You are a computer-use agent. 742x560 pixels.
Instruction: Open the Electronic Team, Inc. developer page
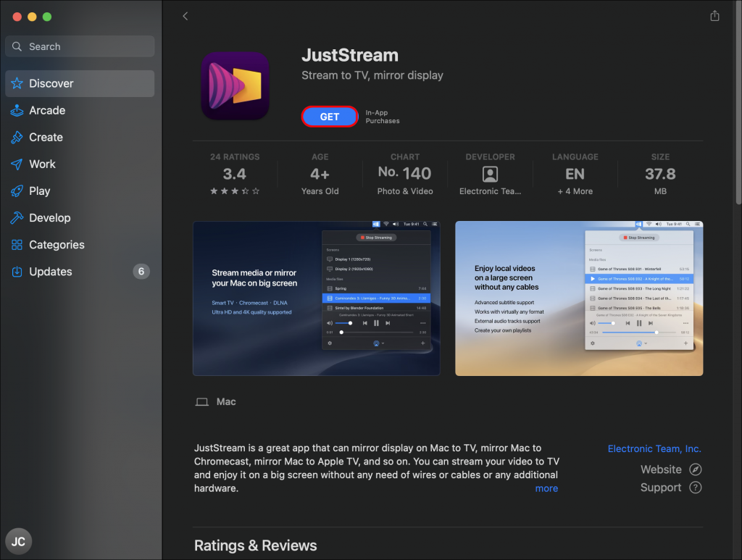coord(654,448)
